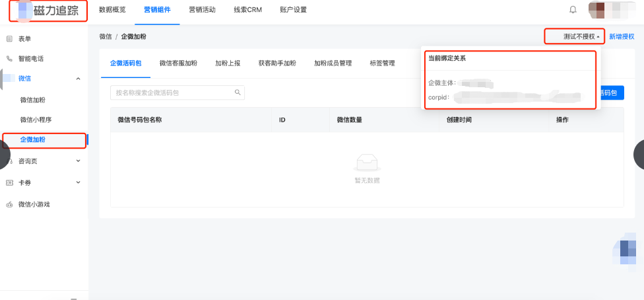Click the 微信号码包名称 column header

pyautogui.click(x=140, y=120)
